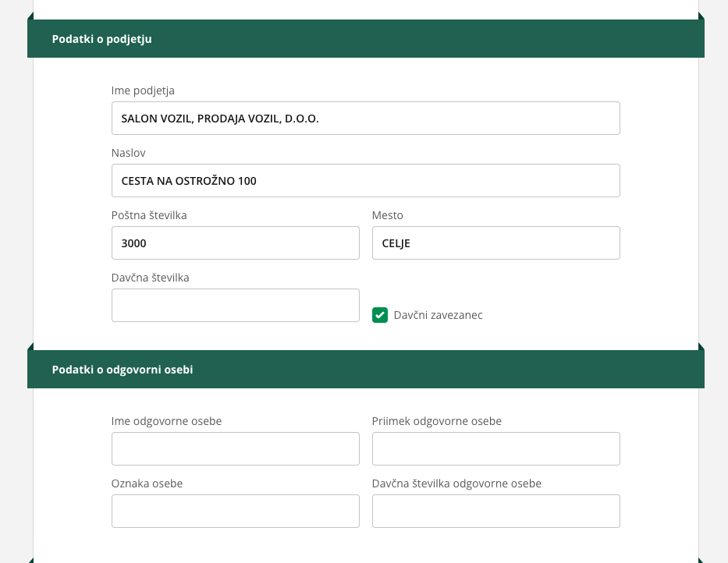The image size is (728, 563).
Task: Select the Poštna številka input box
Action: 235,243
